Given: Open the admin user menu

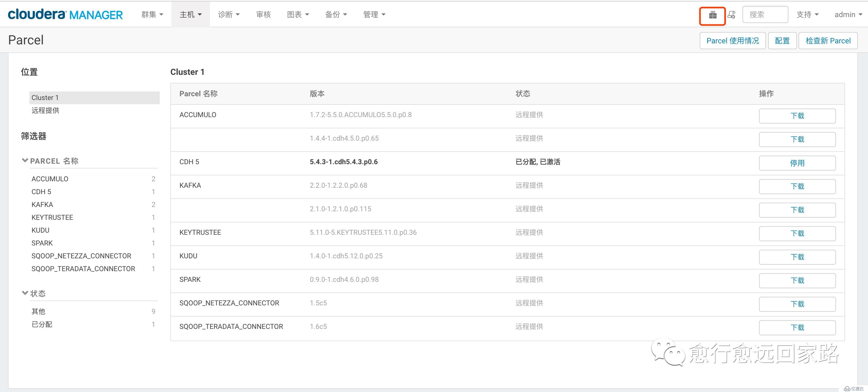Looking at the screenshot, I should coord(848,14).
